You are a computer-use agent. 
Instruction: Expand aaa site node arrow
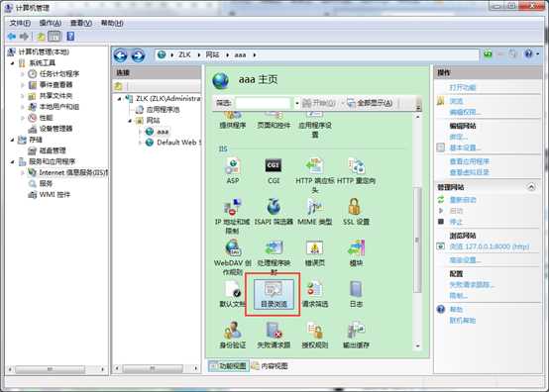[140, 132]
